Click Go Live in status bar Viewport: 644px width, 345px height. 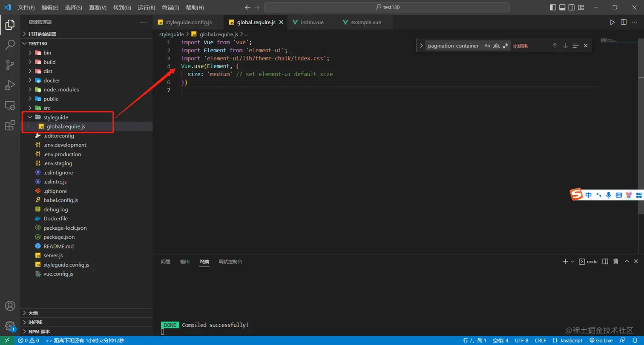pyautogui.click(x=601, y=340)
